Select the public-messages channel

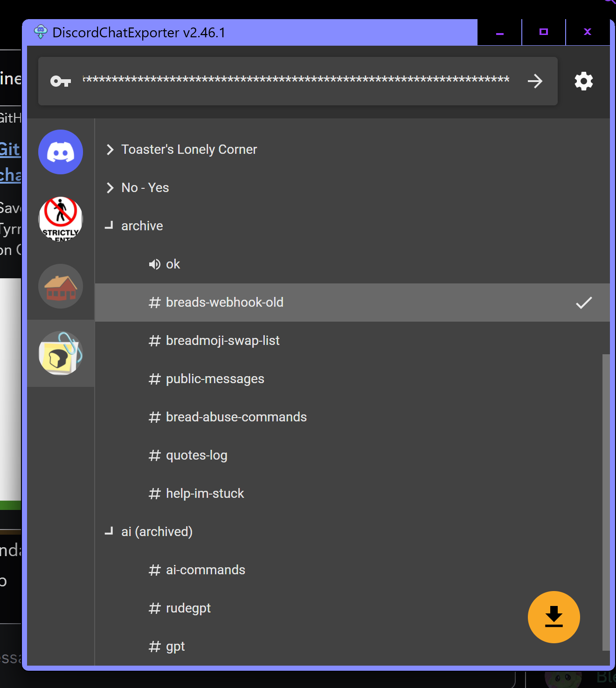(x=215, y=379)
